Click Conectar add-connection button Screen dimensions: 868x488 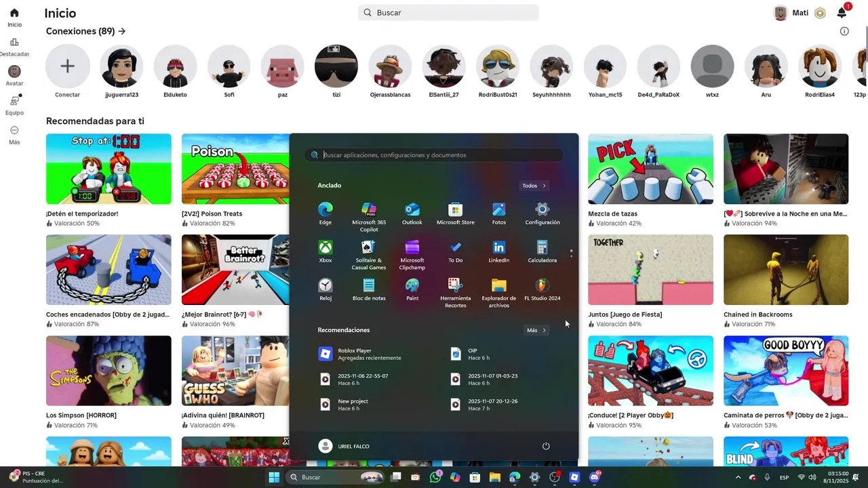tap(67, 66)
